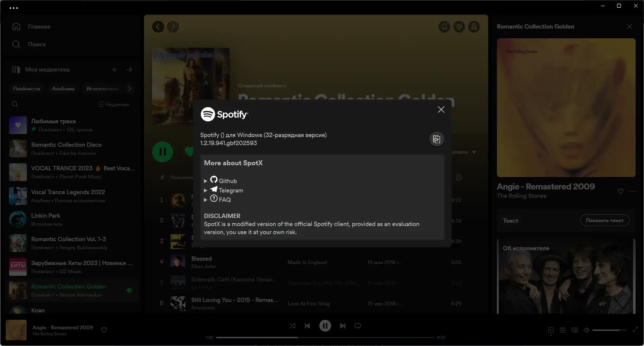Image resolution: width=644 pixels, height=346 pixels.
Task: Go forward with the right arrow button
Action: [x=173, y=27]
